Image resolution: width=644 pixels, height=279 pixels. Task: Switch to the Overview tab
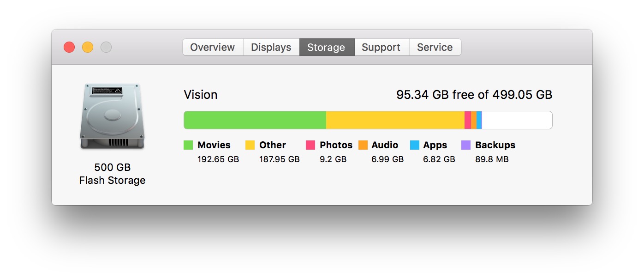click(x=212, y=47)
